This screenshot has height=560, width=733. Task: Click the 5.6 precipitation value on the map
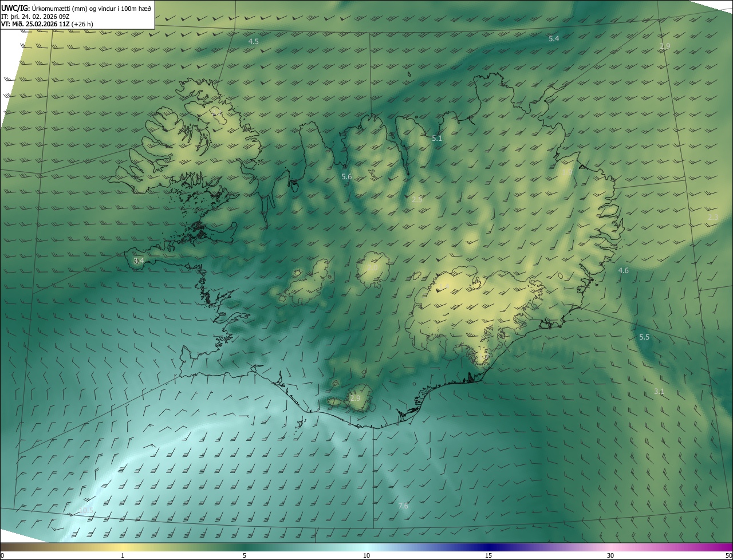click(x=346, y=177)
